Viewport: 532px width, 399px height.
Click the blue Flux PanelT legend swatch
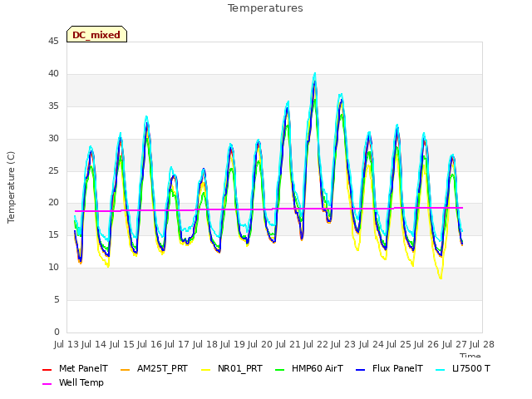360,369
